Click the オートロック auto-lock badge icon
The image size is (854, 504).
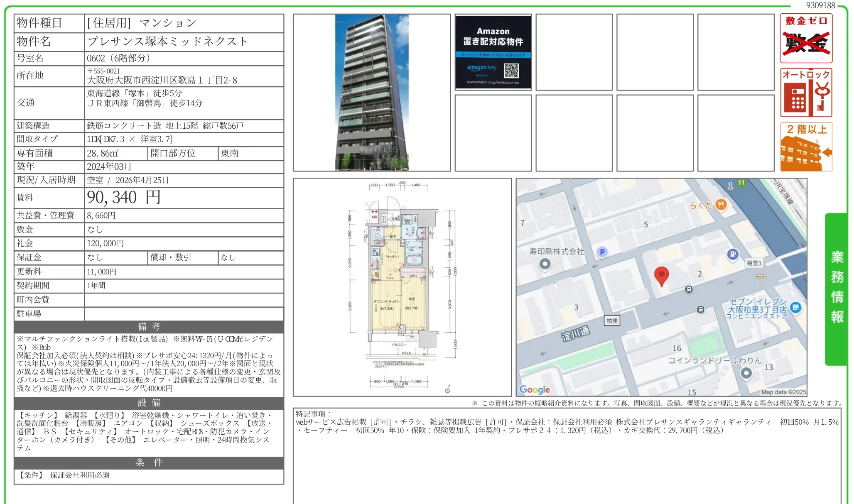tap(806, 93)
